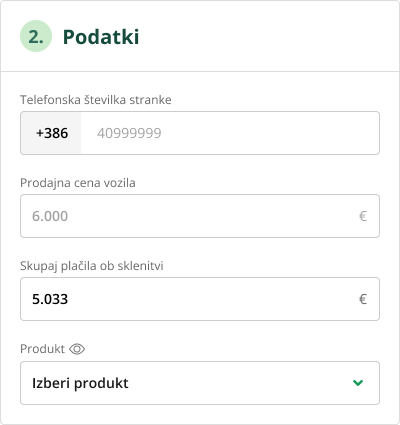Click the Skupaj plačila ob sklenitvi label
The height and width of the screenshot is (425, 400).
(92, 266)
